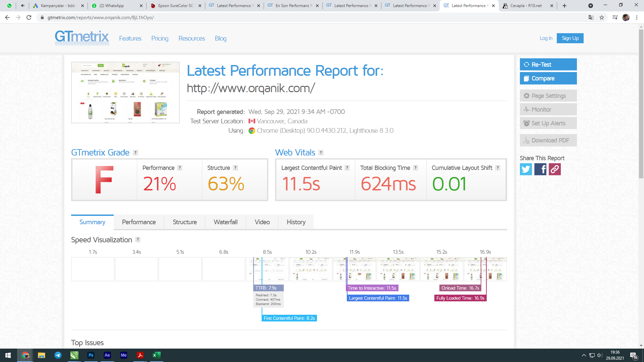Open Page Settings
Viewport: 644px width, 362px height.
548,96
